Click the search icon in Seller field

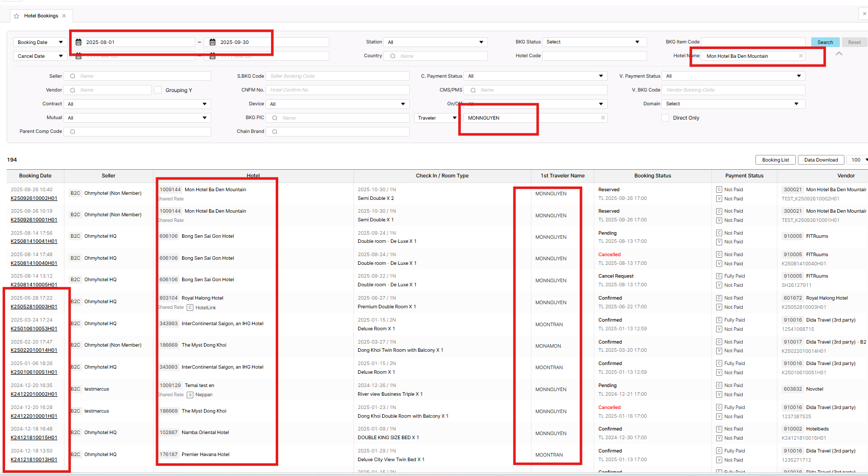point(73,76)
